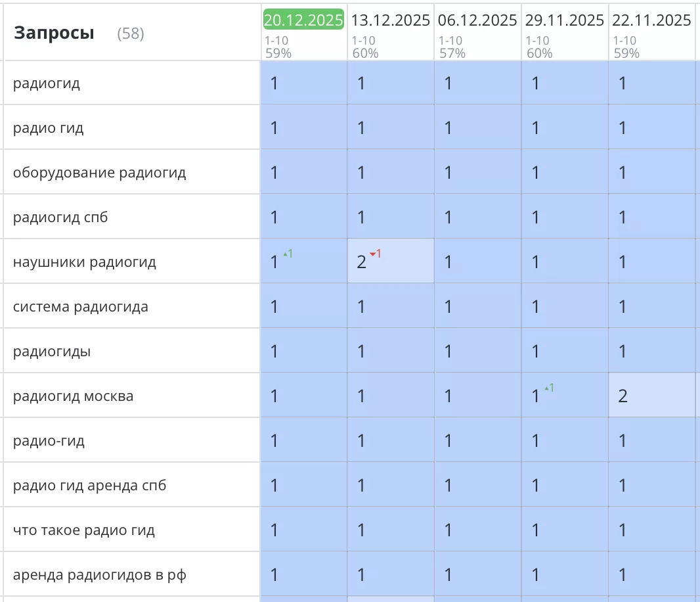Click the 29.11.2025 date column header
Viewport: 700px width, 602px height.
coord(564,20)
